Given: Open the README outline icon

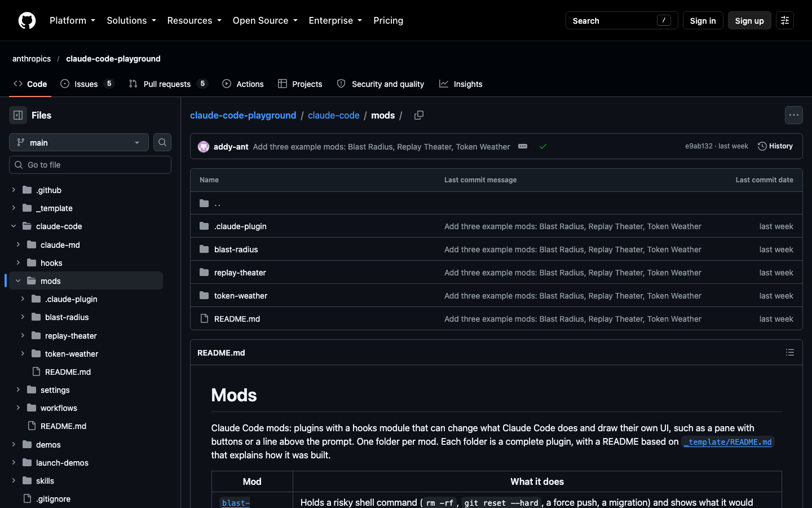Looking at the screenshot, I should [x=790, y=352].
